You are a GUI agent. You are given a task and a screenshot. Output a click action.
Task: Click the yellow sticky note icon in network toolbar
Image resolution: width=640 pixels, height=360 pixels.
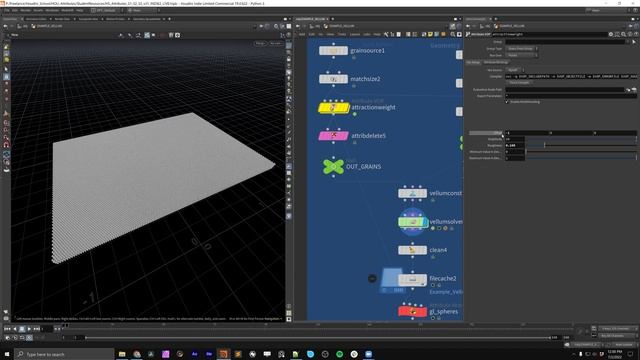(x=430, y=34)
